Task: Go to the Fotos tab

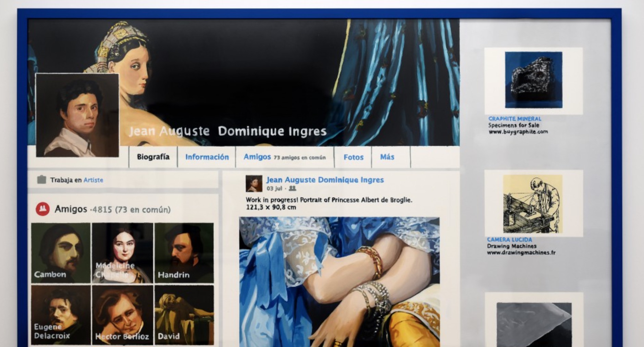Action: pos(353,157)
